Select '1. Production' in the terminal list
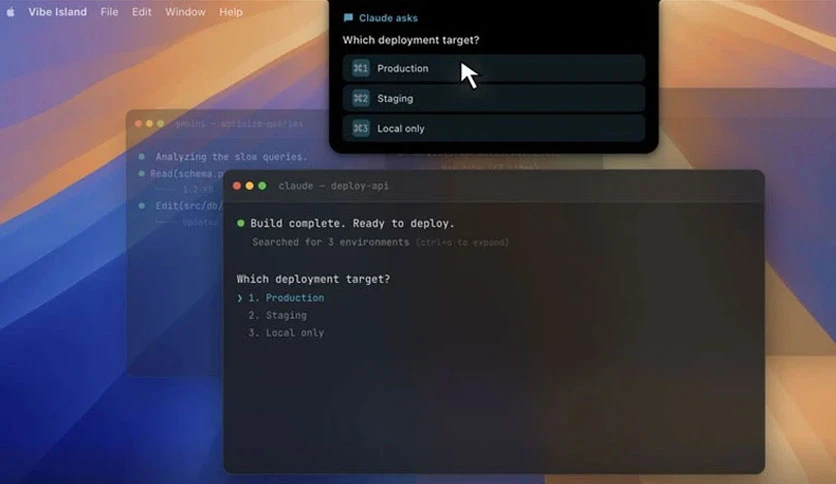 286,298
